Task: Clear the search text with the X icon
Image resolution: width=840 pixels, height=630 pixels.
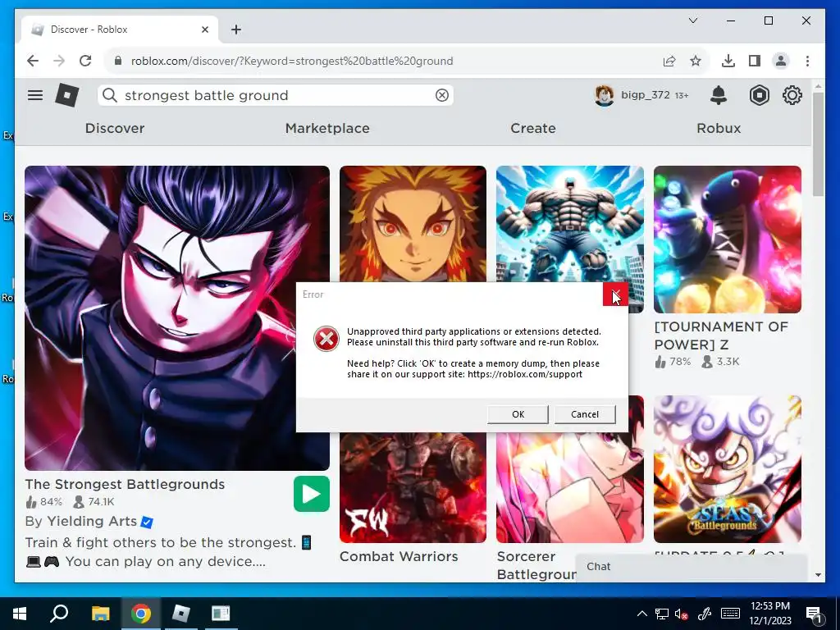Action: click(x=442, y=95)
